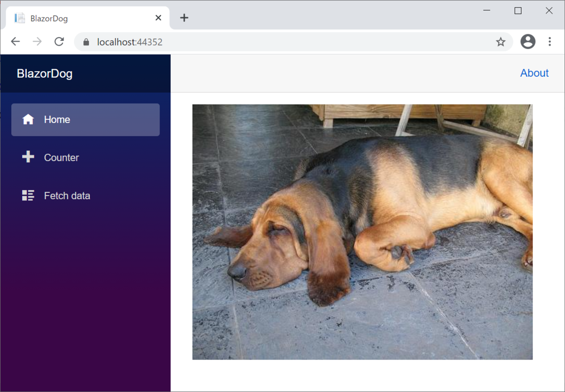Viewport: 565px width, 392px height.
Task: Click the plus icon beside Counter
Action: [28, 157]
